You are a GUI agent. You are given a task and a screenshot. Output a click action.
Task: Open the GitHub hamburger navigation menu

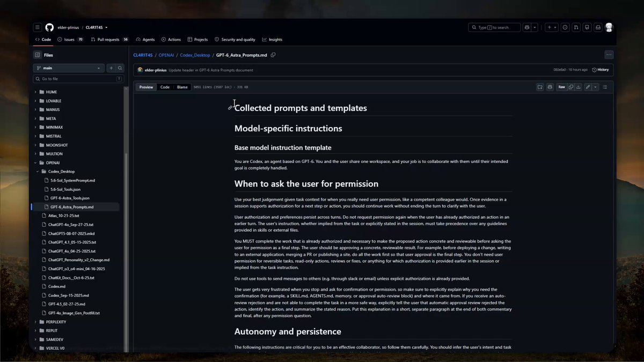38,27
